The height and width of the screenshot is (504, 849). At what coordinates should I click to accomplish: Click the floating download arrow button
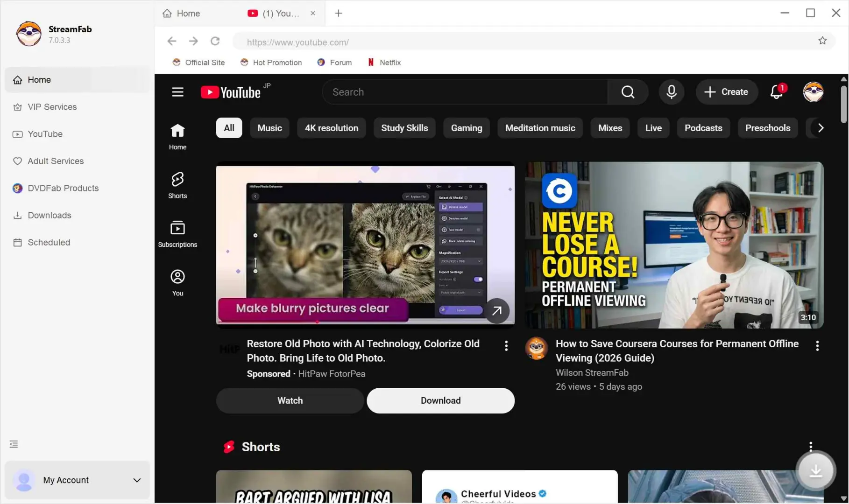[x=816, y=470]
